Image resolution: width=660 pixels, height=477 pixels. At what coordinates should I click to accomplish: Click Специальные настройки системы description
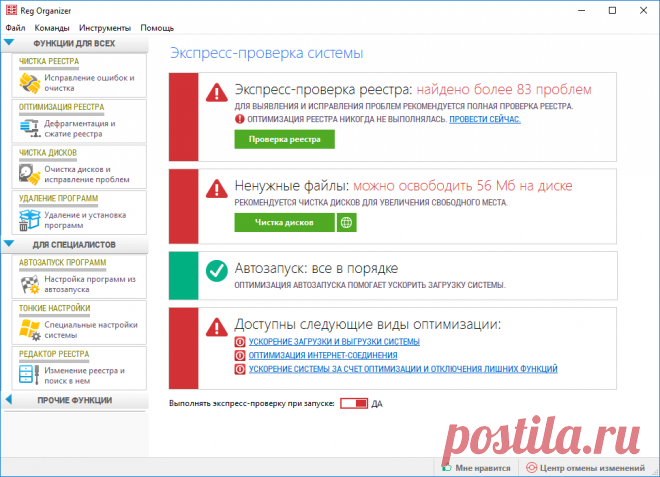91,330
